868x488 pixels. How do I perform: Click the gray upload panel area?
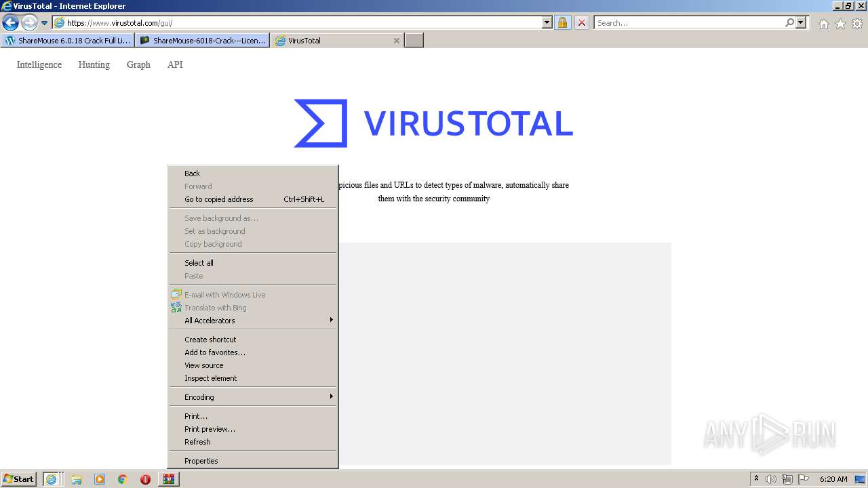(505, 353)
